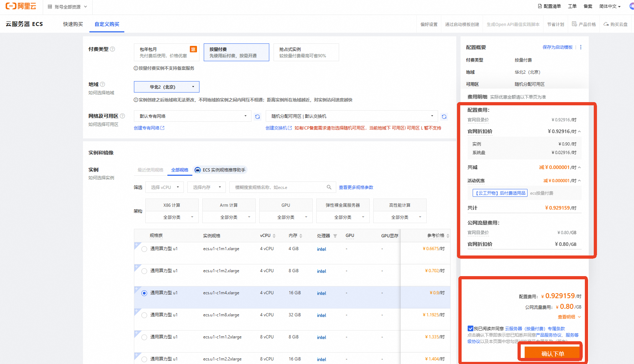Expand 查看明细 cost details

[x=569, y=317]
